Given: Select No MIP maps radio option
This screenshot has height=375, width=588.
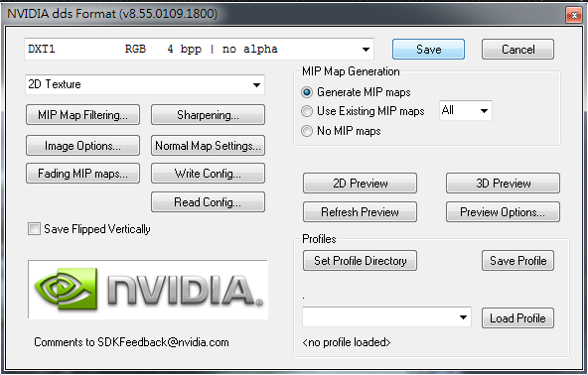Looking at the screenshot, I should [307, 131].
